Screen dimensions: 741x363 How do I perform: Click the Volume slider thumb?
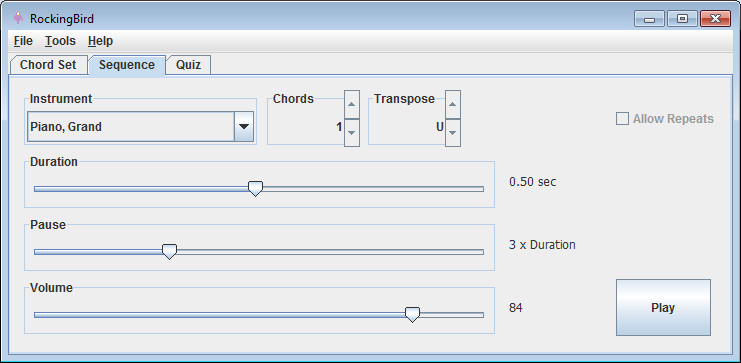click(413, 314)
